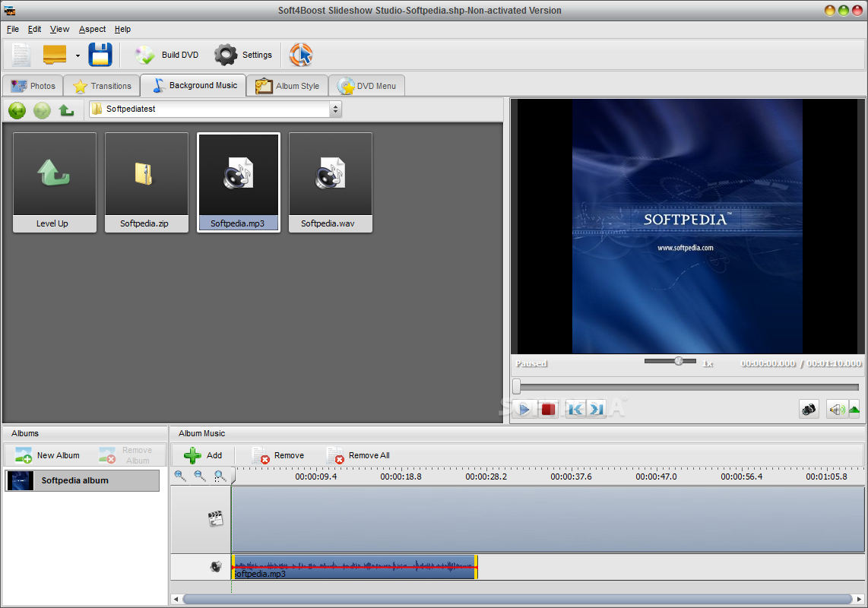Toggle mute with speaker icon

point(836,409)
